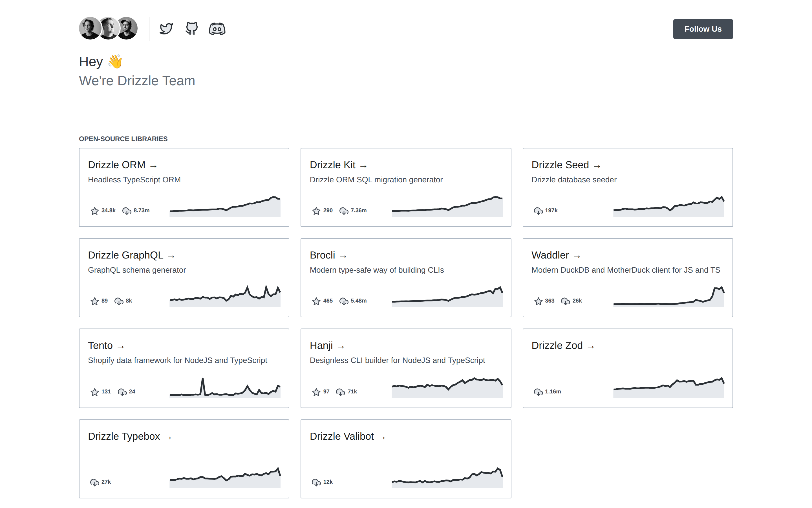The image size is (812, 508).
Task: Click 'Modern type-safe way of building CLIs' text
Action: pyautogui.click(x=377, y=270)
